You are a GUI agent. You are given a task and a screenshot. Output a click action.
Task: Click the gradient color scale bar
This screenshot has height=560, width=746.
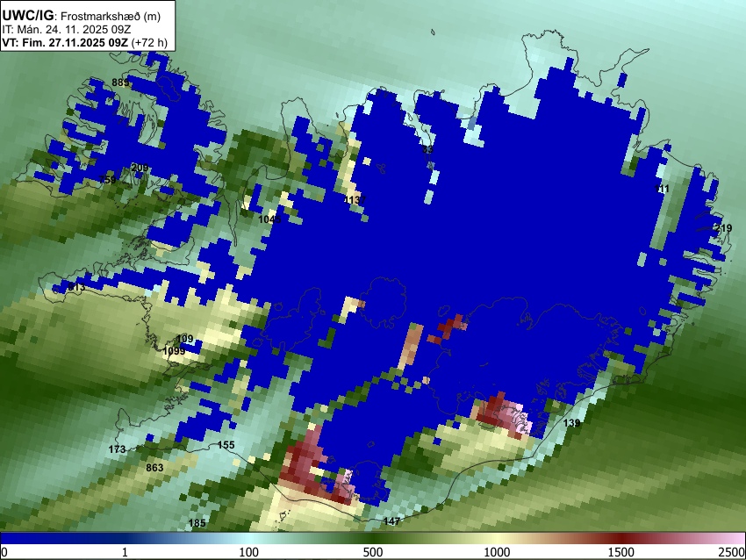(x=373, y=539)
